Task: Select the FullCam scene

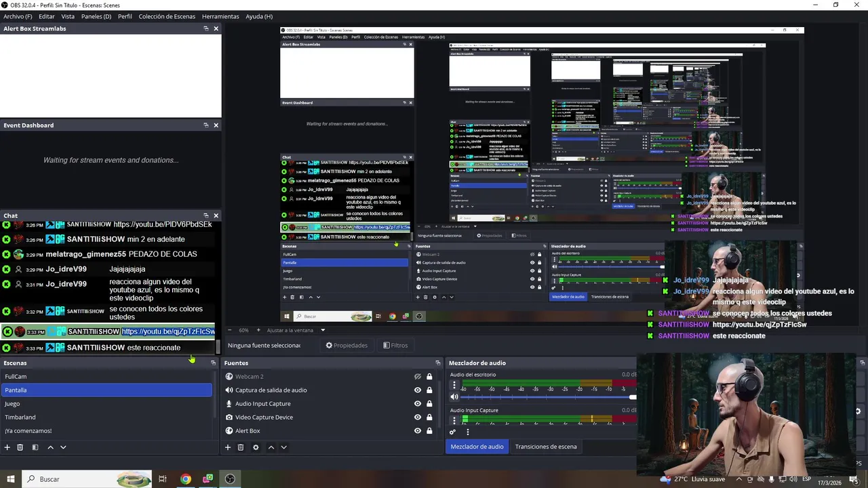Action: [107, 377]
